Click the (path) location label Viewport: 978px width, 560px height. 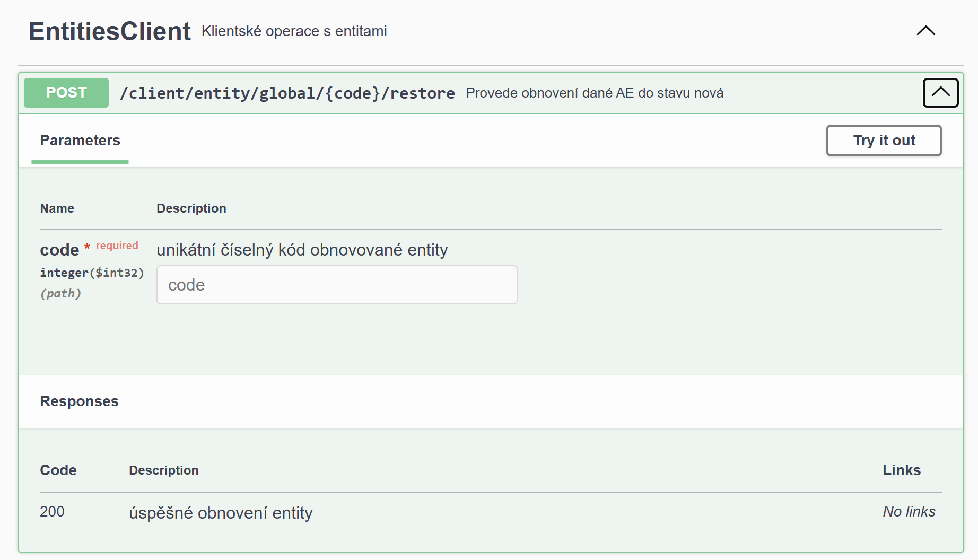point(60,293)
